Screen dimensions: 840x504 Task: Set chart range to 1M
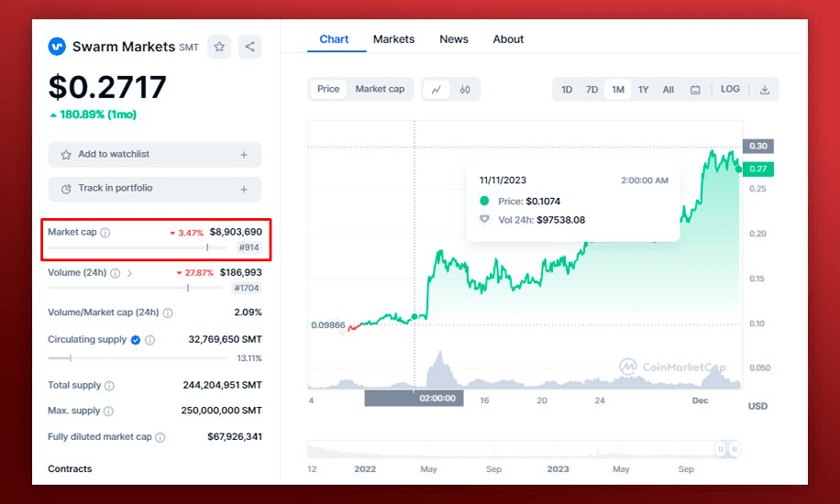pos(618,90)
